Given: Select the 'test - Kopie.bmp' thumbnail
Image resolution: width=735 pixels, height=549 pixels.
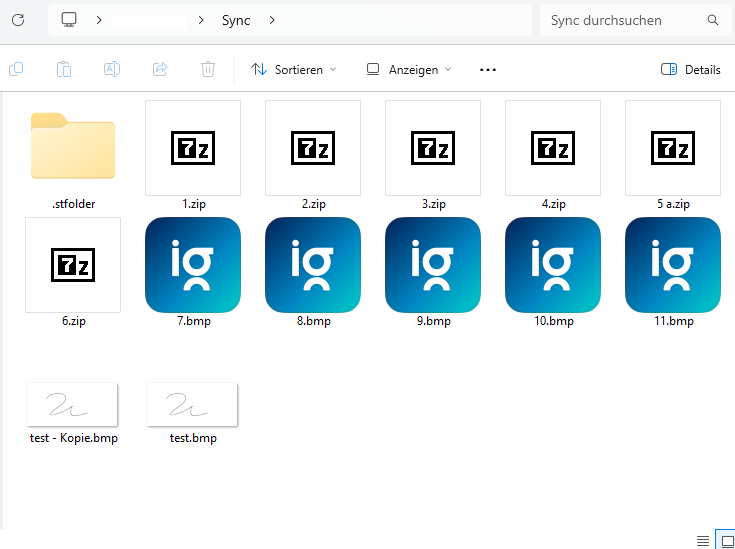Looking at the screenshot, I should coord(72,404).
